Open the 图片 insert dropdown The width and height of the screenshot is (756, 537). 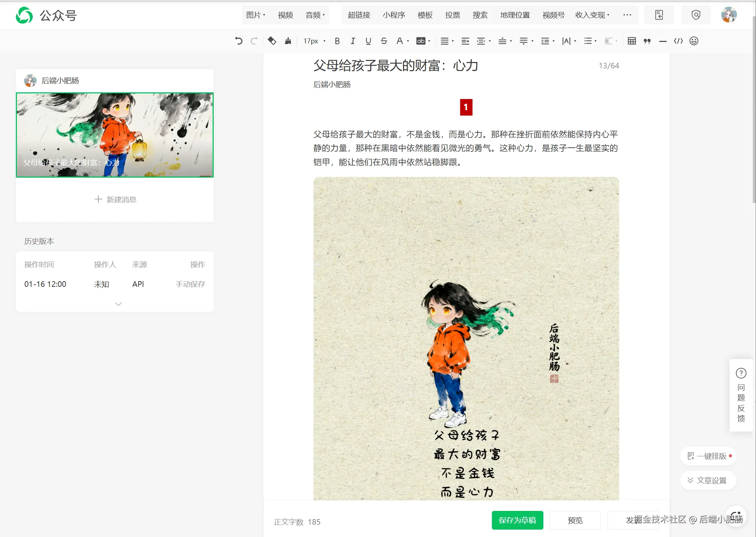[255, 15]
